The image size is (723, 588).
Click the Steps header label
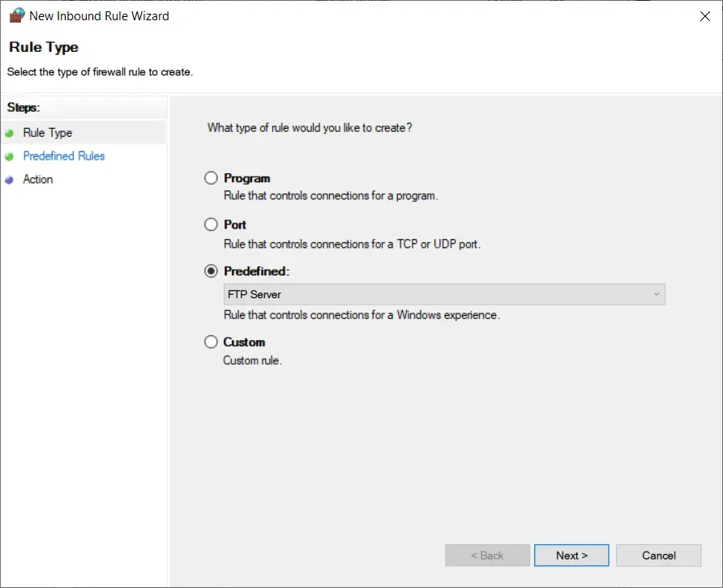[x=23, y=107]
